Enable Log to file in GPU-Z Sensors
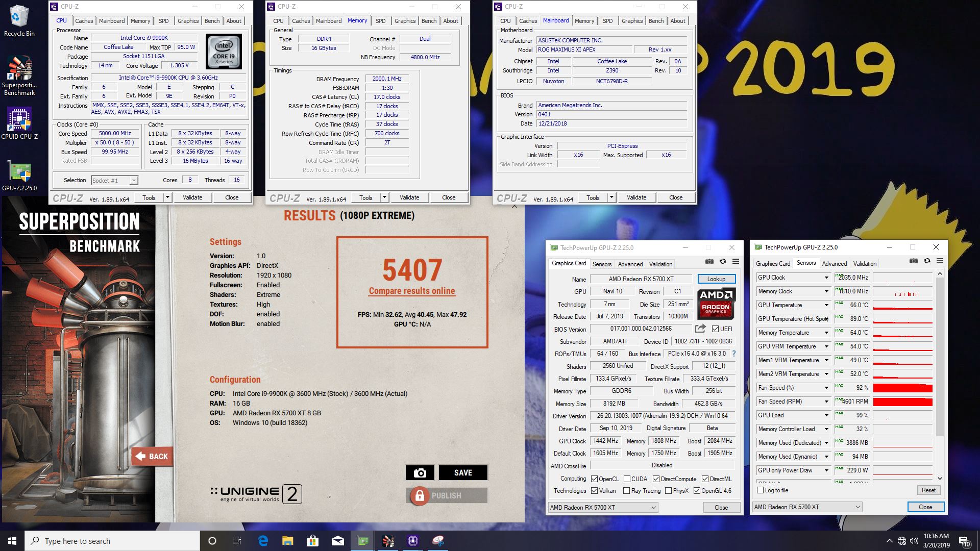 [x=761, y=490]
